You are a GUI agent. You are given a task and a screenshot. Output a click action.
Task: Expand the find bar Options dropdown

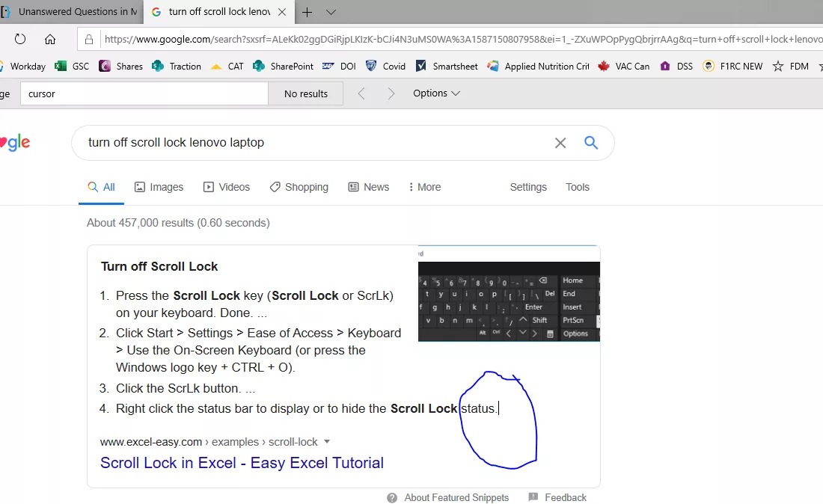[436, 93]
